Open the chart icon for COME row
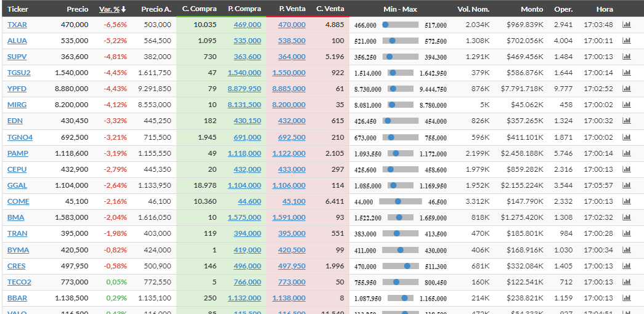The height and width of the screenshot is (314, 644). (626, 201)
